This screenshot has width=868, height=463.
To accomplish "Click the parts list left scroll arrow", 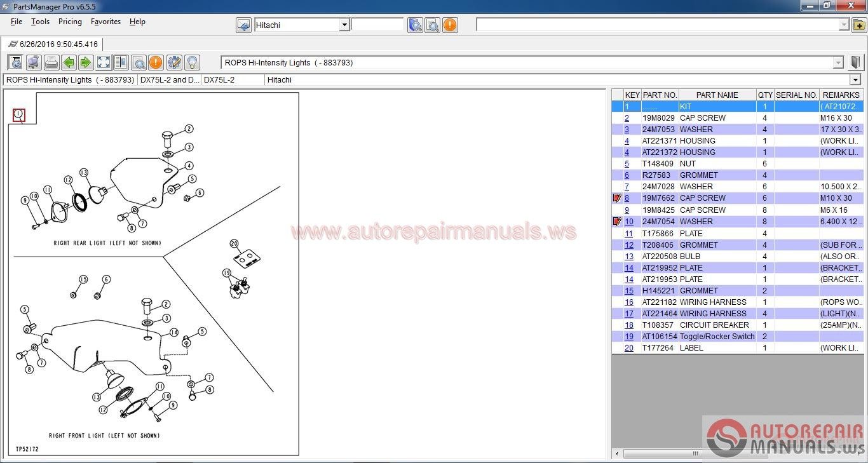I will coord(618,453).
